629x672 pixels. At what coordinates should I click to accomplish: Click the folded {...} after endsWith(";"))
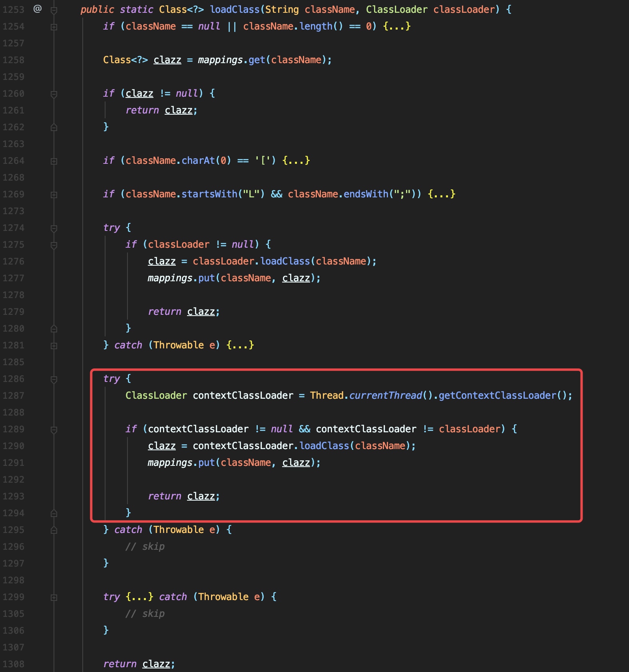point(442,194)
